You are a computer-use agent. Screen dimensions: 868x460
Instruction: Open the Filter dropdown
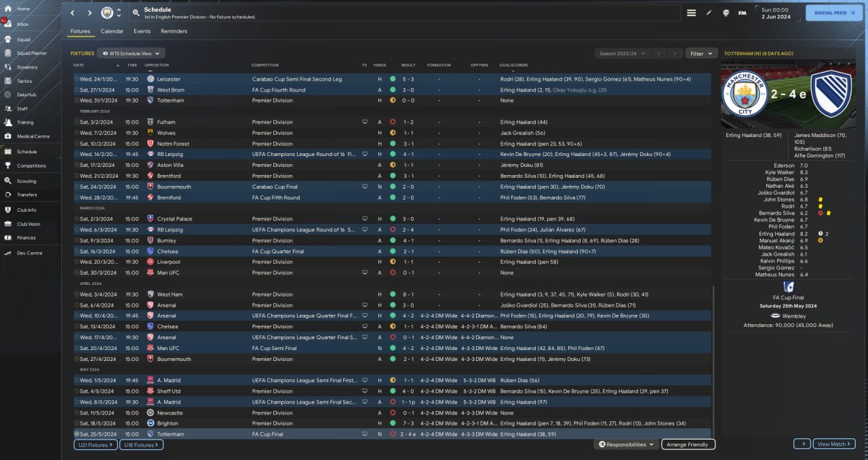click(701, 53)
